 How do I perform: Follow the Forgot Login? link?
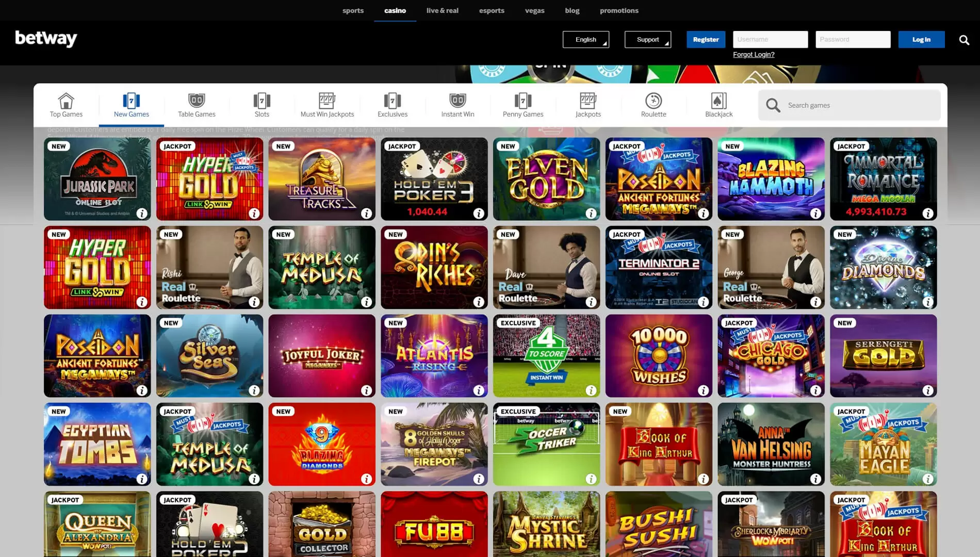pyautogui.click(x=754, y=54)
